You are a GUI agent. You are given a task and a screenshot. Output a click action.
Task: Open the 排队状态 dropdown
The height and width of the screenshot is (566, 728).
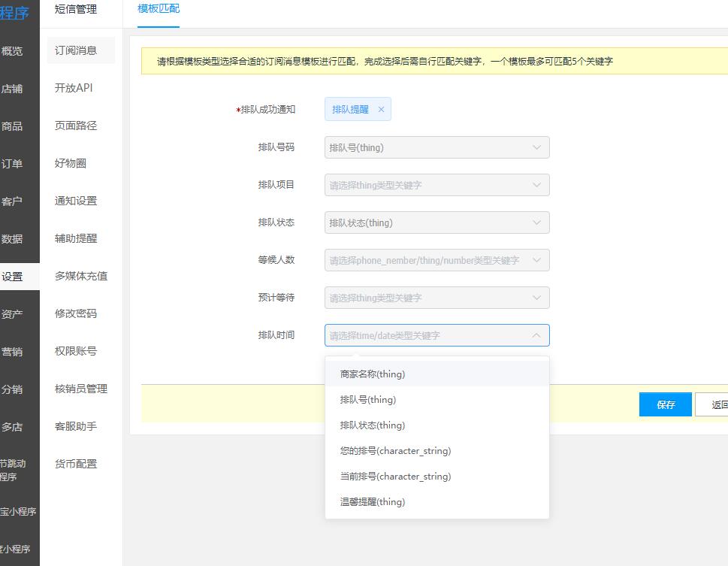(x=436, y=222)
